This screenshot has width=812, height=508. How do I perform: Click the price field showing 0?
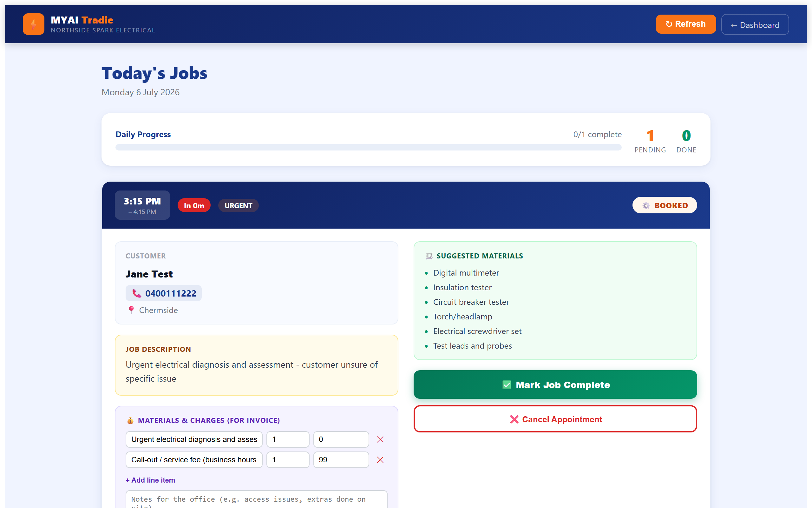coord(341,439)
